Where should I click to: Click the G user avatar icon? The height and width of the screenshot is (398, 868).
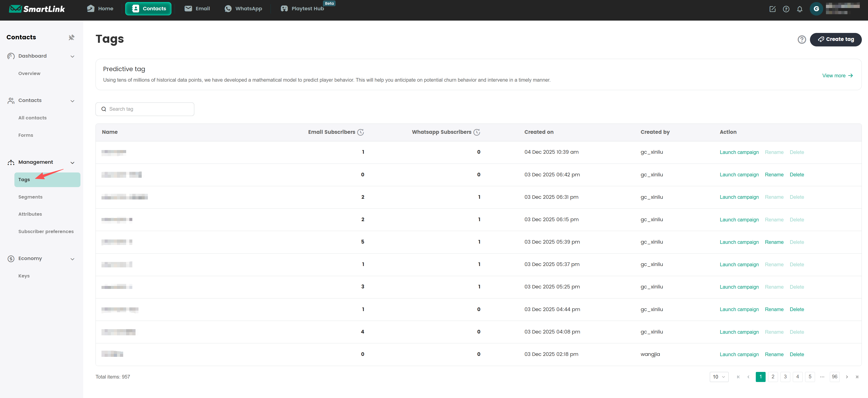click(816, 9)
